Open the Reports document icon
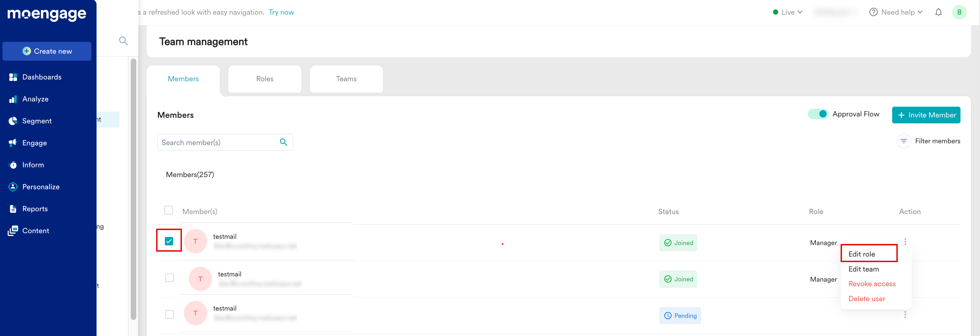Viewport: 980px width, 336px height. pos(13,209)
